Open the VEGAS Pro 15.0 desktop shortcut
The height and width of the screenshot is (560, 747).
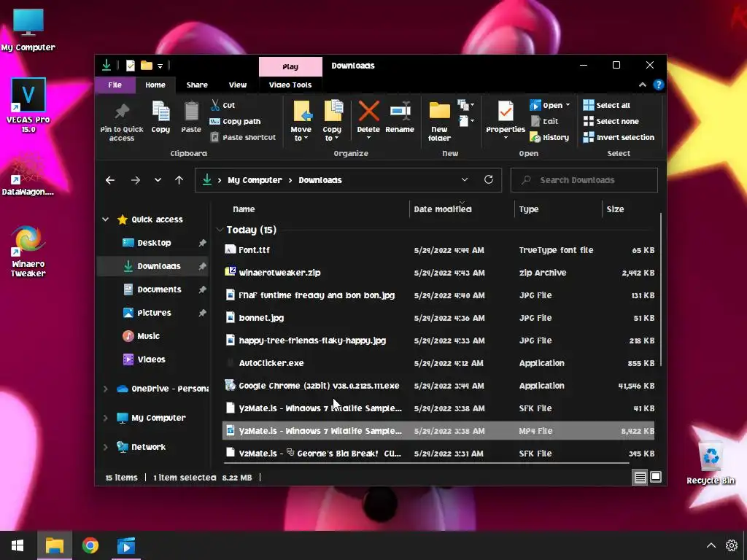click(x=28, y=105)
